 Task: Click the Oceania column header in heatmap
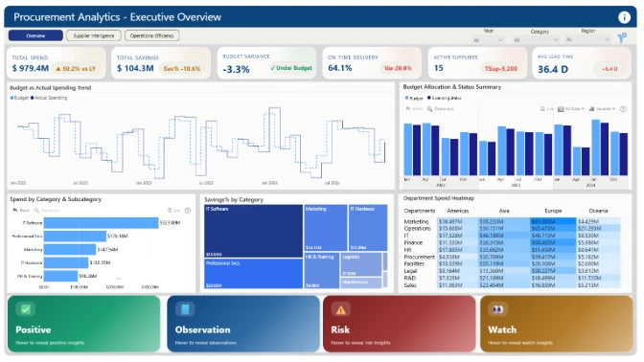coord(598,211)
